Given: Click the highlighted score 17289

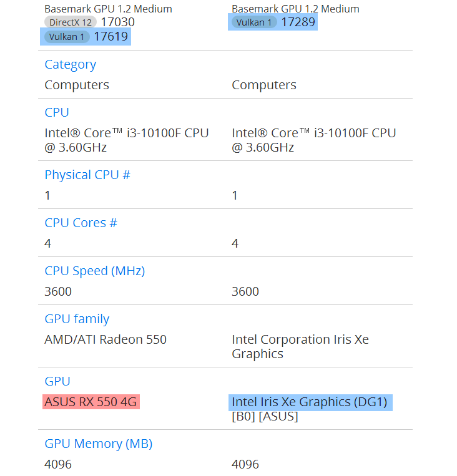Looking at the screenshot, I should (298, 22).
